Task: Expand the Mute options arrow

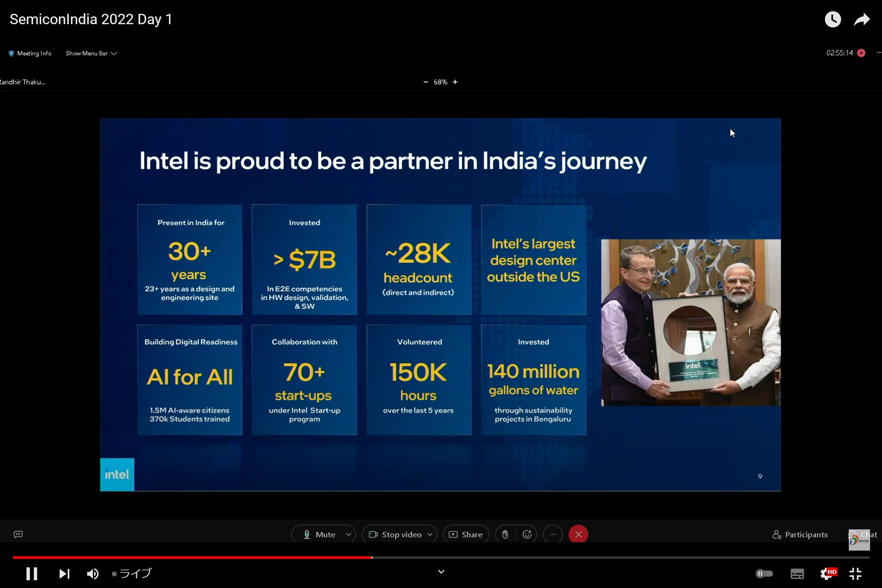Action: (348, 534)
